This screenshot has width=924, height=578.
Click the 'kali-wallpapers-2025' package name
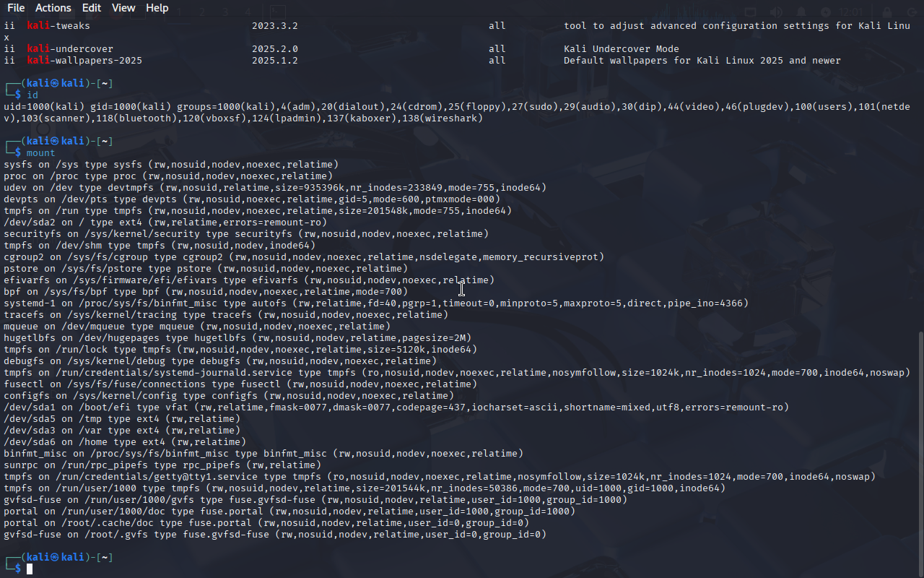[x=84, y=61]
